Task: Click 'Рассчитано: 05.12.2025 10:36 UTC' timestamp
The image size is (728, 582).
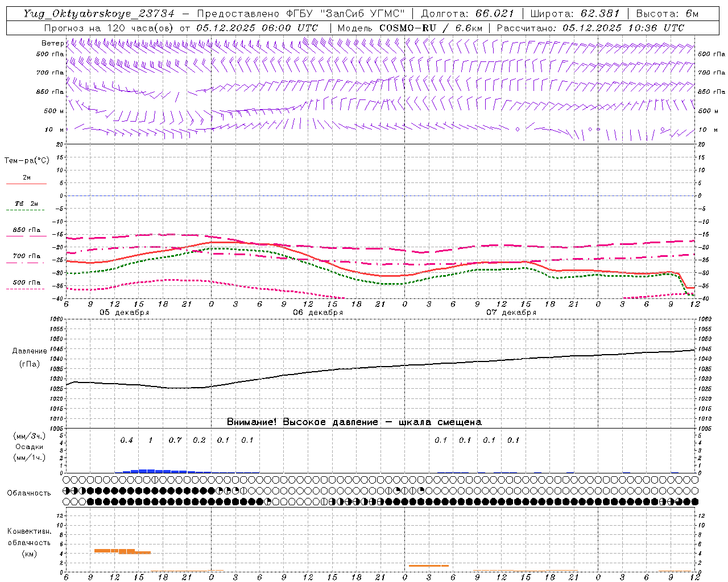Action: [590, 28]
